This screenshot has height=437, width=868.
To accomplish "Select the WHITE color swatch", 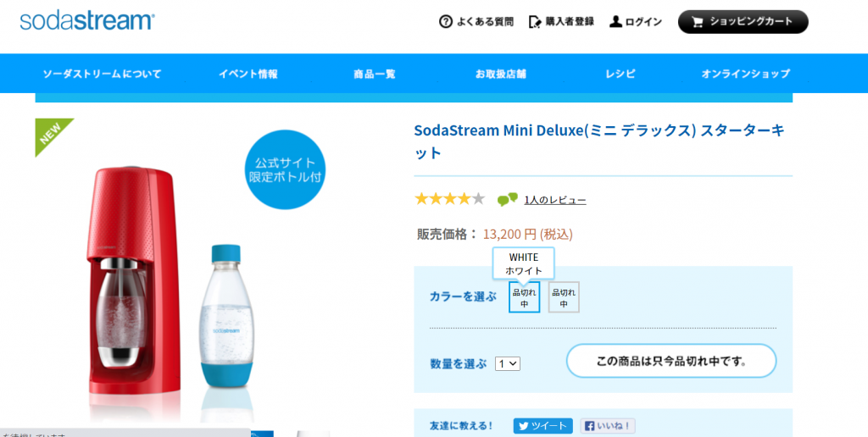I will pos(524,297).
